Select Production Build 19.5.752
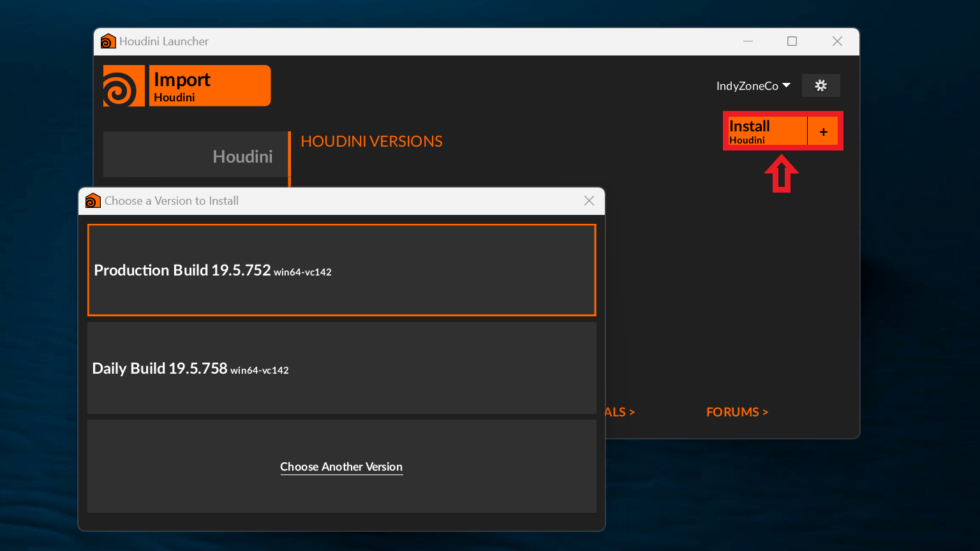The image size is (980, 551). (342, 270)
